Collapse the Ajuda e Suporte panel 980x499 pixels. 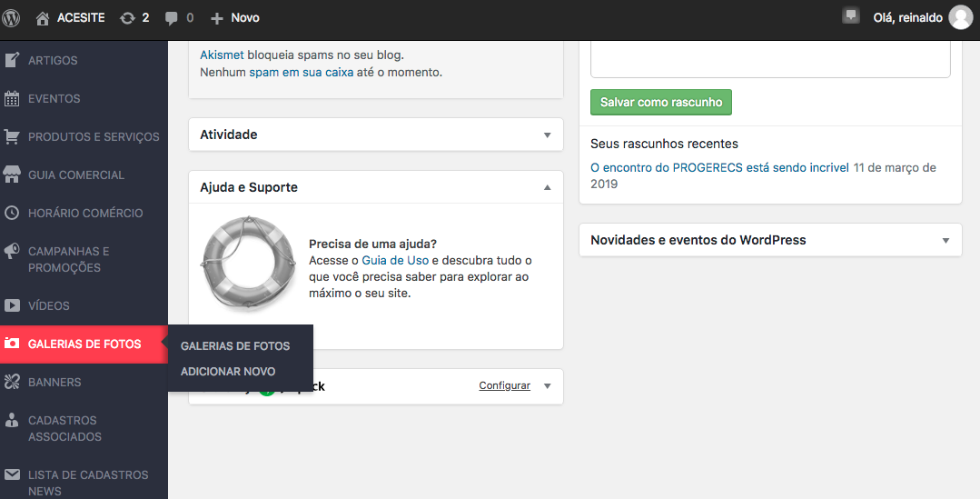tap(548, 187)
